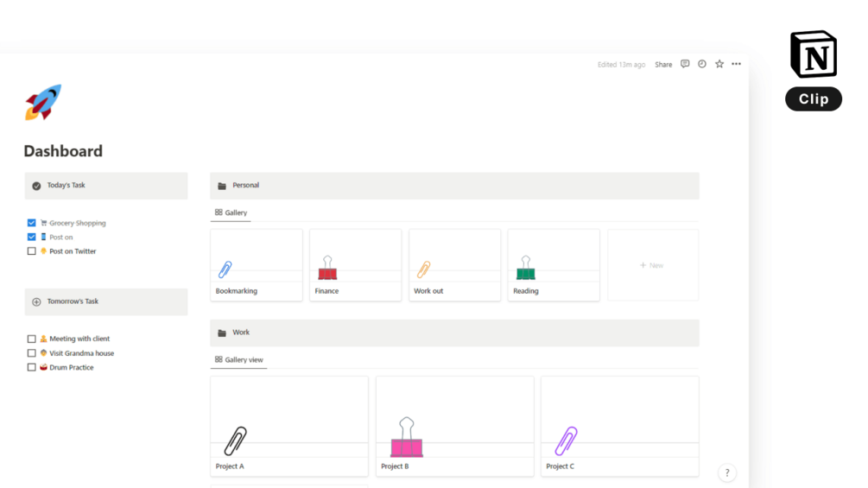Open the Reading card title
The height and width of the screenshot is (488, 868).
[526, 291]
